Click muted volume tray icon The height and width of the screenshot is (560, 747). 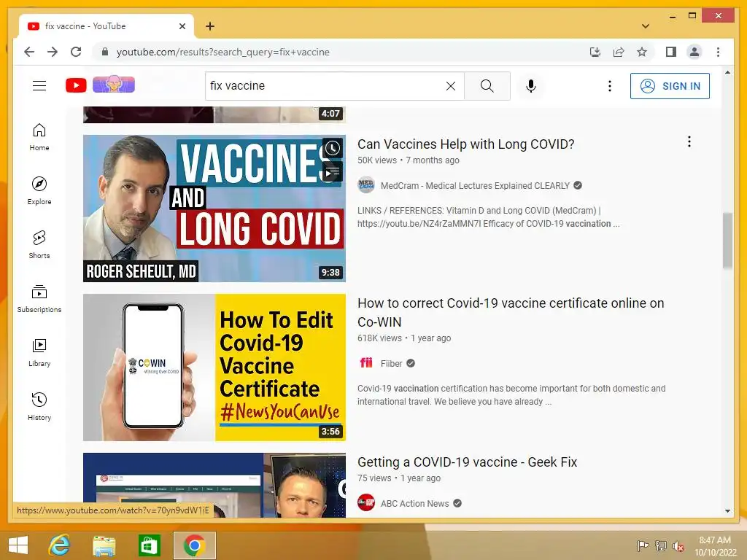tap(678, 546)
